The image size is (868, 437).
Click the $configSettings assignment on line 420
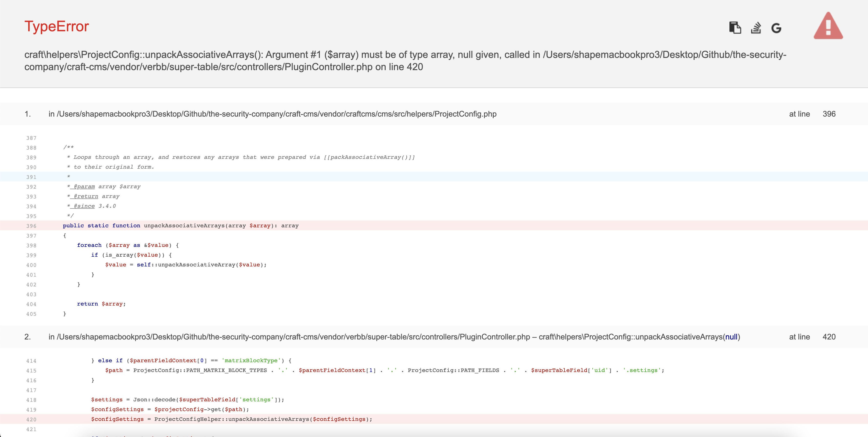pyautogui.click(x=231, y=419)
